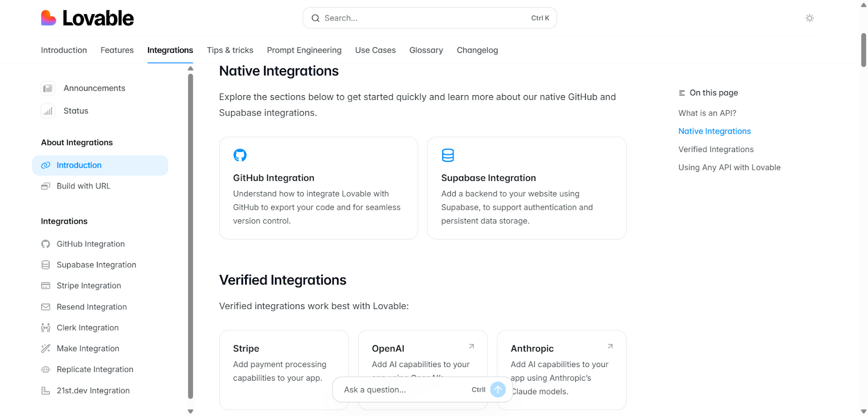Click the Supabase database icon on card

(x=448, y=155)
